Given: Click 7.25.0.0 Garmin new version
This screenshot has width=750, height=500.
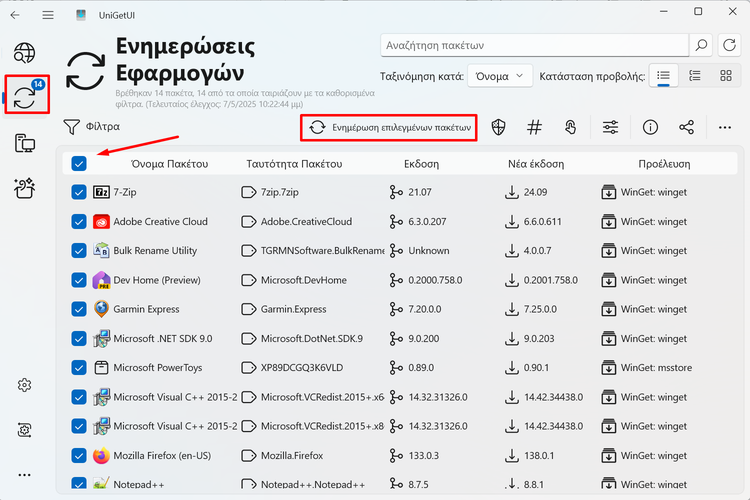Looking at the screenshot, I should coord(540,309).
